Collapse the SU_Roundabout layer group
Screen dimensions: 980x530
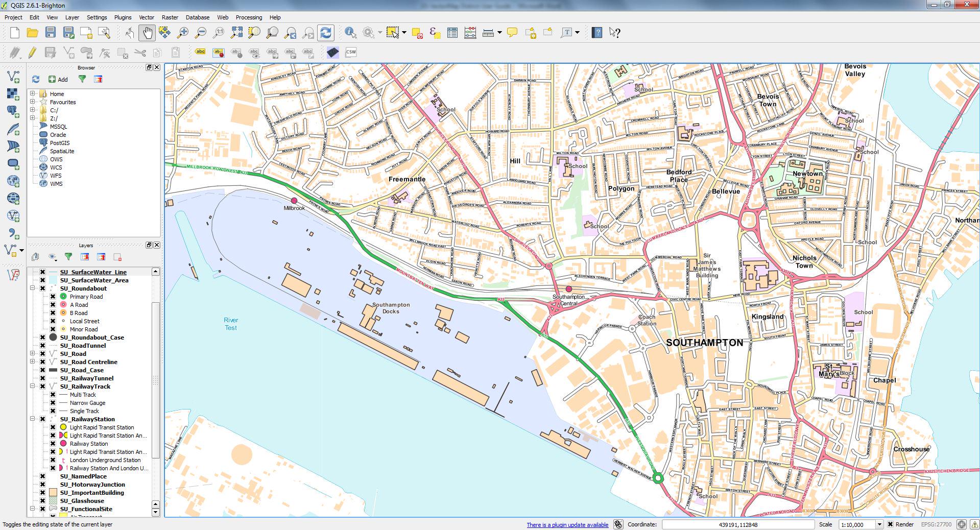pos(33,288)
